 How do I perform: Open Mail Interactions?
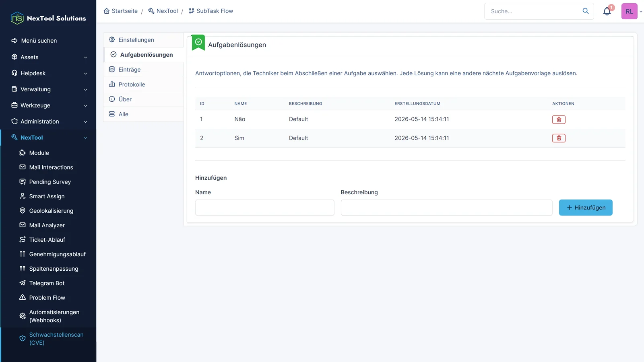tap(51, 167)
